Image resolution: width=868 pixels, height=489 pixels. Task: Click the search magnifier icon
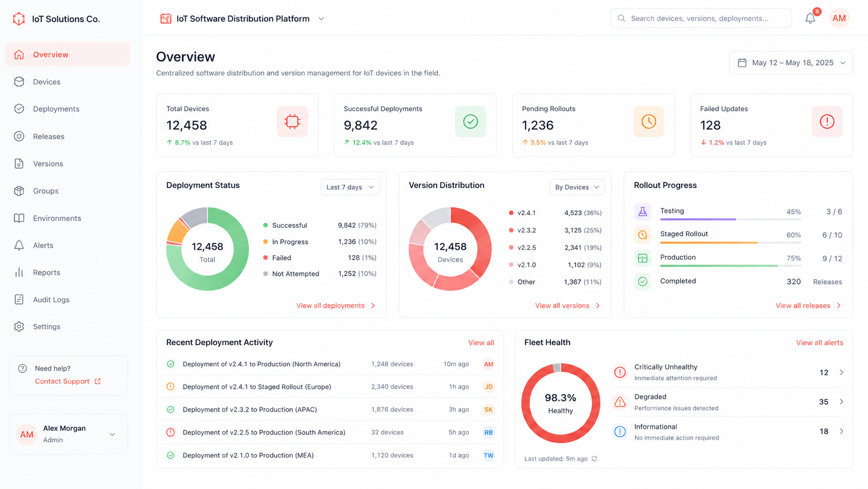(621, 18)
